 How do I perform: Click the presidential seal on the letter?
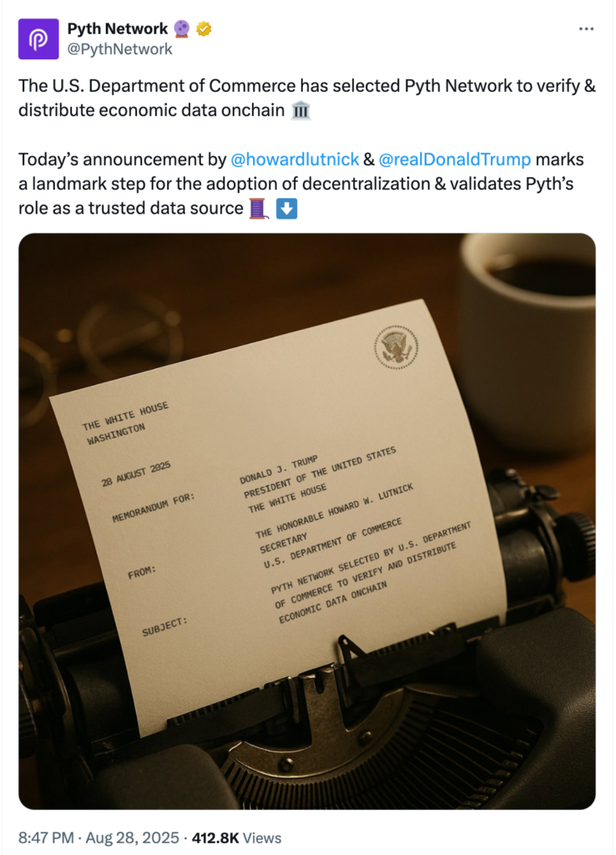click(396, 347)
